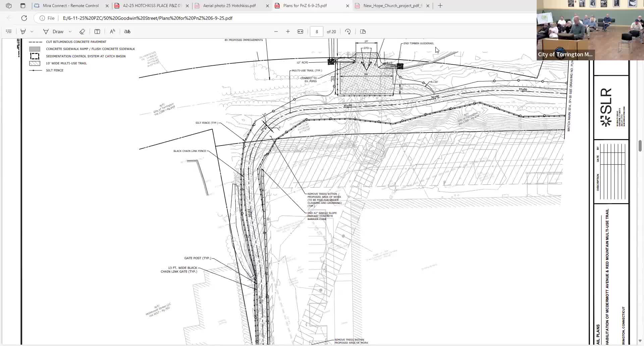This screenshot has width=644, height=346.
Task: Open the Draw tool options dropdown
Action: point(70,32)
